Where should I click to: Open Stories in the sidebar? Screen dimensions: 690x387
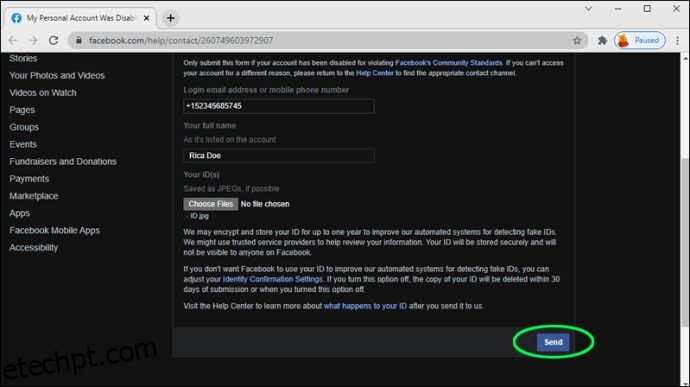[x=23, y=58]
